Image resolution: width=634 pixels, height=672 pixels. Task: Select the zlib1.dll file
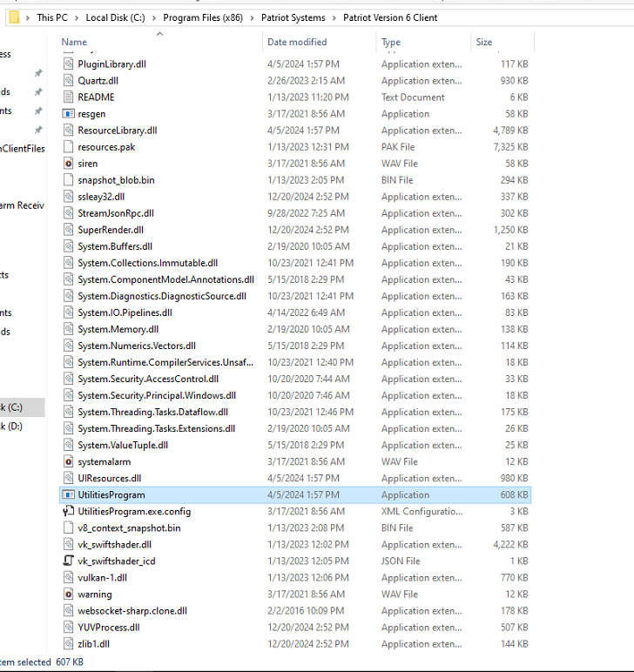click(93, 643)
